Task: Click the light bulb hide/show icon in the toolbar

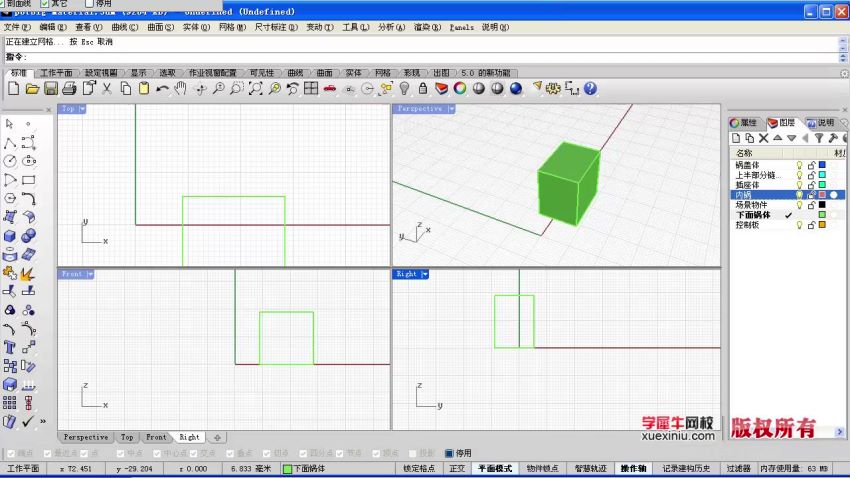Action: (x=404, y=88)
